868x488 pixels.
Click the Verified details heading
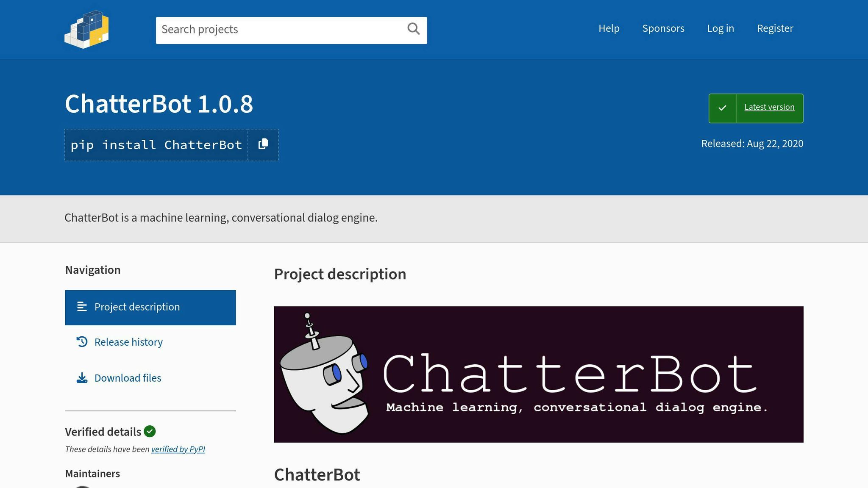(103, 432)
